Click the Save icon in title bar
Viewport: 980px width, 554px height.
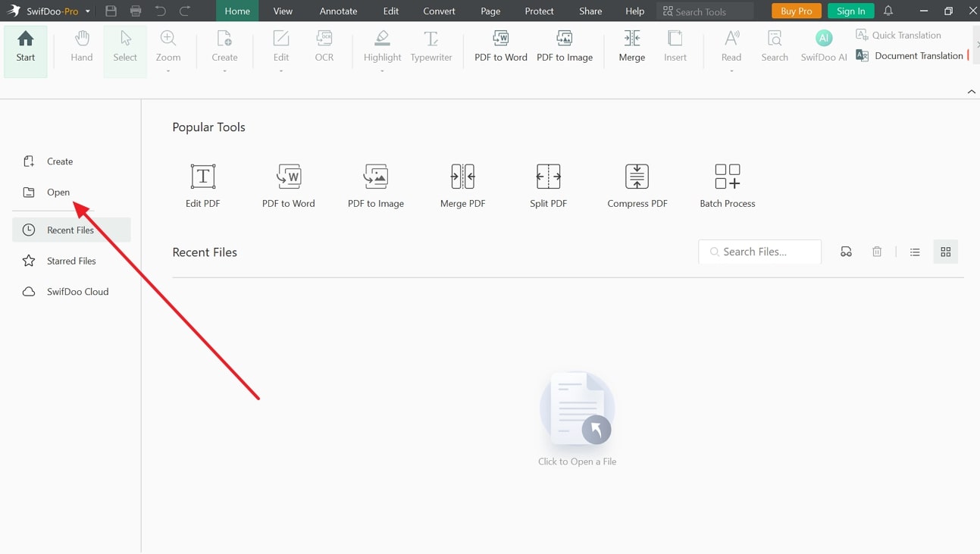click(x=111, y=11)
